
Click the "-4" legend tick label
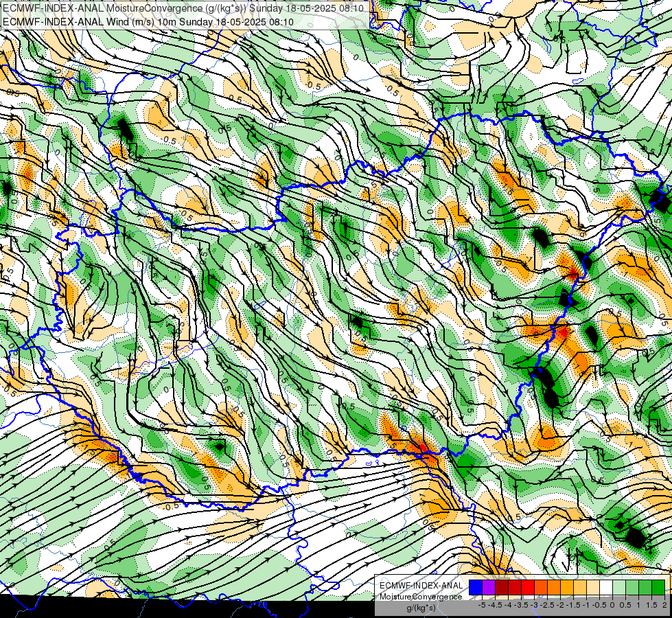click(508, 605)
